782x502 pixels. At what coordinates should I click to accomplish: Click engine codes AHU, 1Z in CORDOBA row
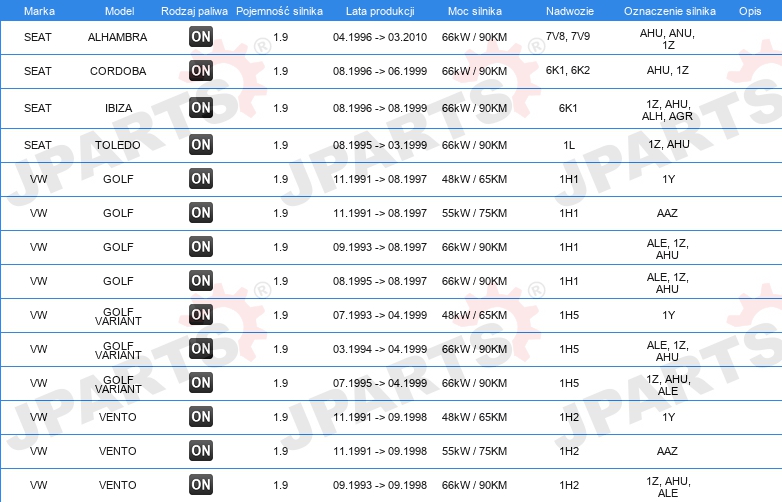point(668,70)
